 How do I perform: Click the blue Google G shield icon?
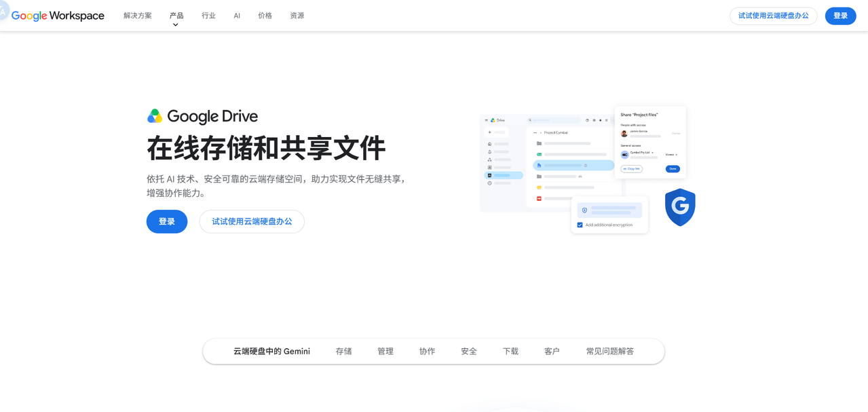pyautogui.click(x=680, y=207)
